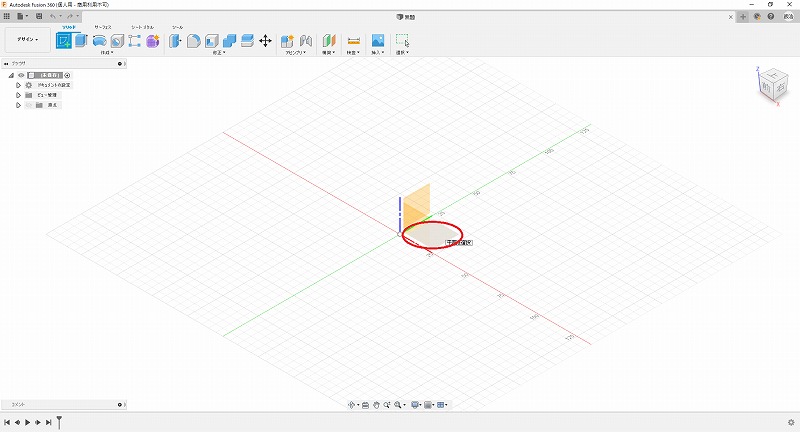Open the job status icon
800x432 pixels.
[x=757, y=16]
